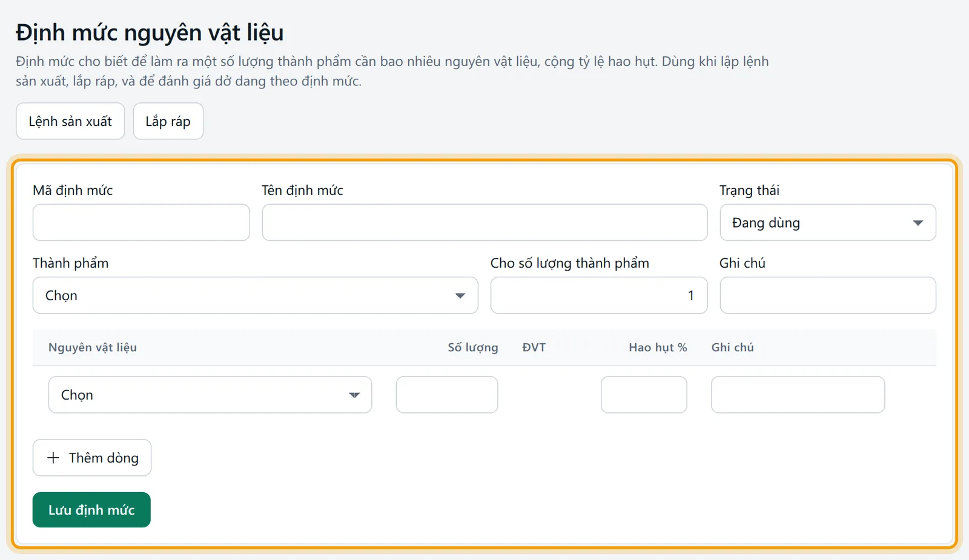Focus the Tên định mức text box
This screenshot has height=560, width=969.
tap(484, 222)
